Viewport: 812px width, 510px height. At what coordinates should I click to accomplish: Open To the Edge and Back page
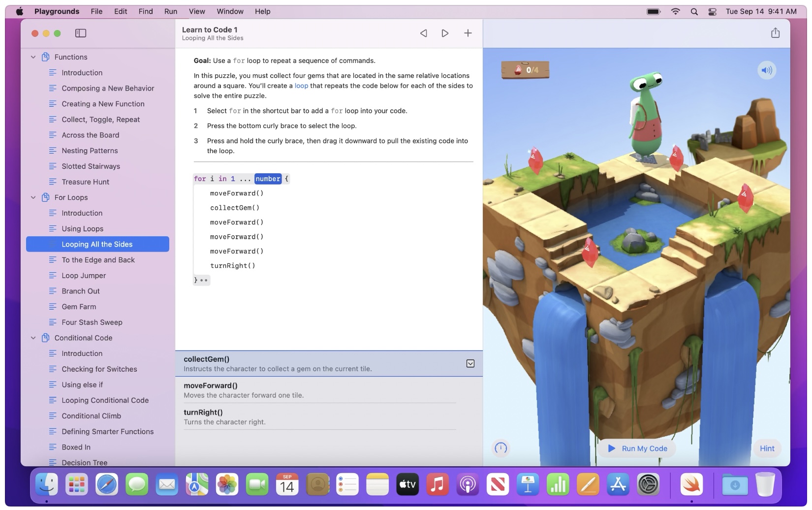tap(97, 260)
